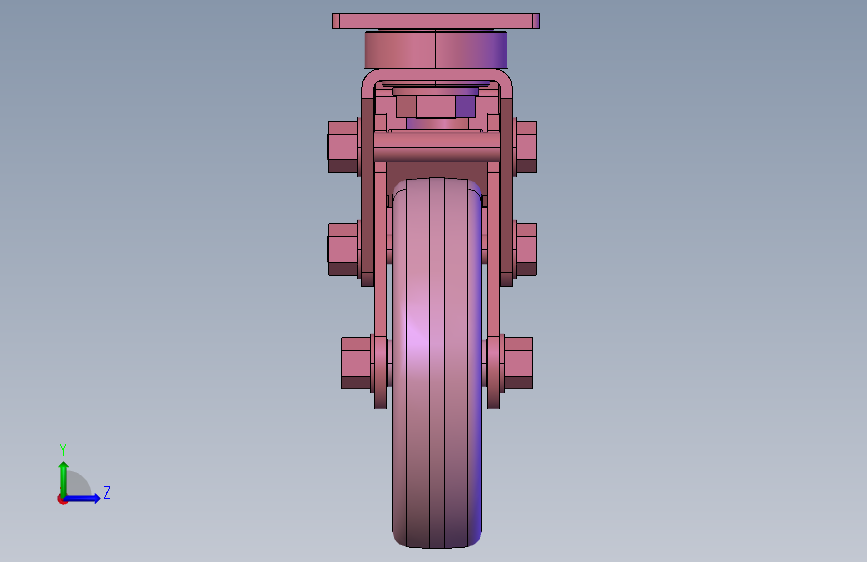Click the Y label on the triad
This screenshot has height=562, width=867.
point(63,450)
